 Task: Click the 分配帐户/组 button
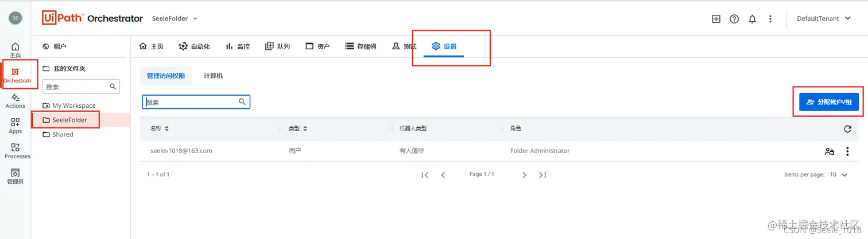[829, 102]
